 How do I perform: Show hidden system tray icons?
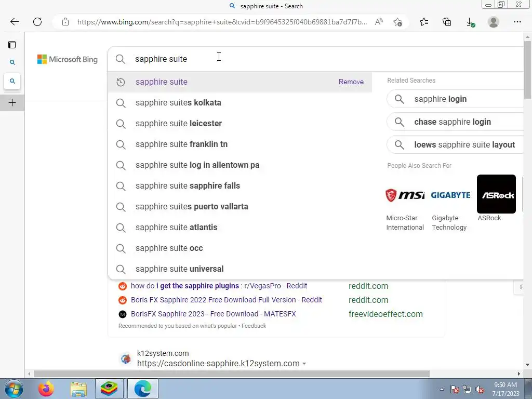[442, 390]
